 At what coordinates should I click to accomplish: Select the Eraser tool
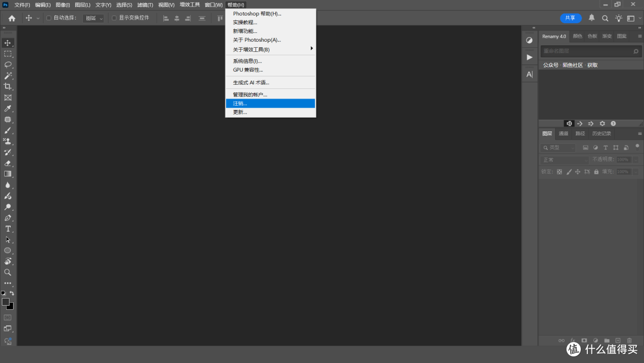(8, 163)
